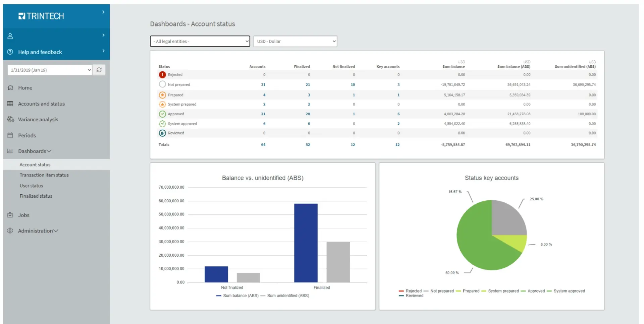644x324 pixels.
Task: Click the Finalized blue balance bar
Action: pyautogui.click(x=306, y=243)
